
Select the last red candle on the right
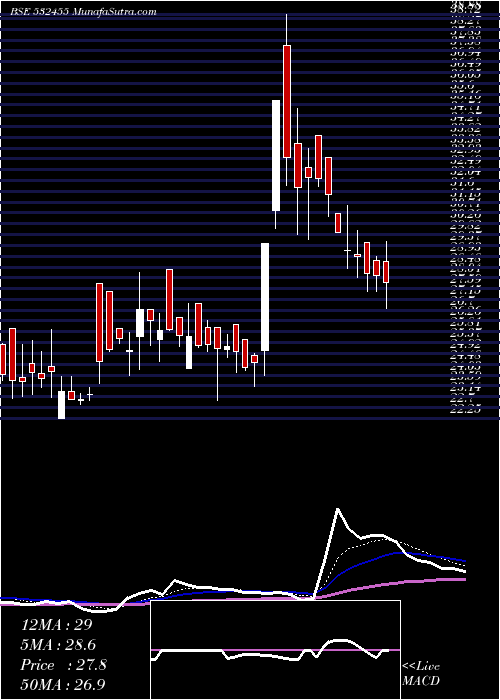pyautogui.click(x=386, y=271)
